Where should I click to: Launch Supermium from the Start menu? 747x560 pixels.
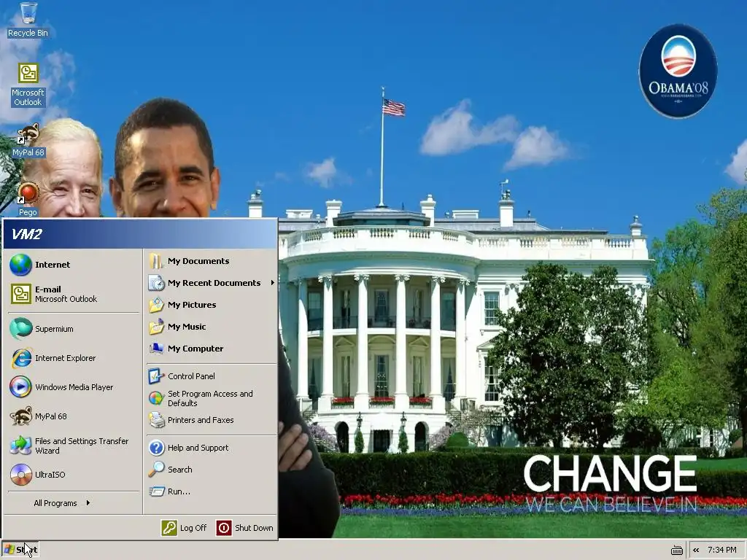click(x=74, y=329)
